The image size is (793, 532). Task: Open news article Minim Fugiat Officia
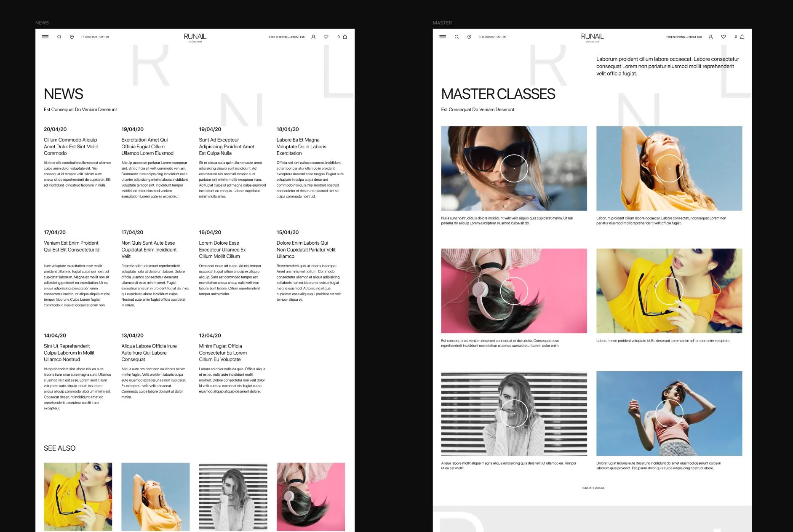223,353
